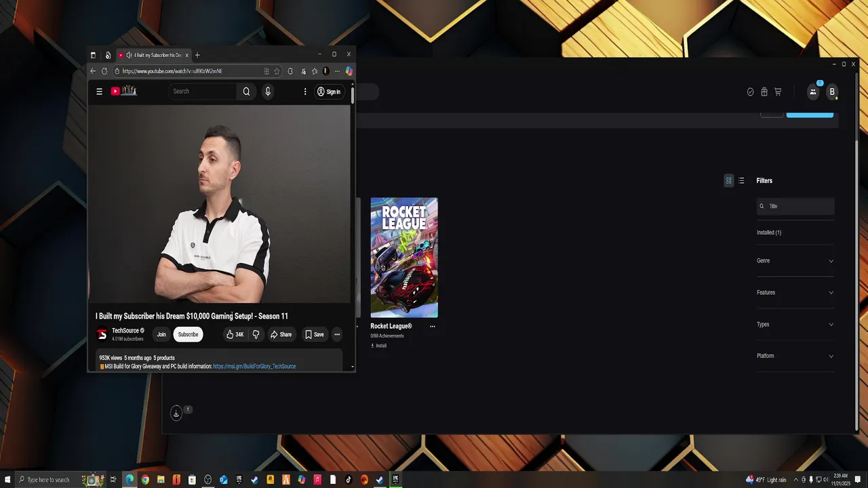Screen dimensions: 868x488
Task: Open the YouTube hamburger guide menu
Action: click(x=99, y=91)
